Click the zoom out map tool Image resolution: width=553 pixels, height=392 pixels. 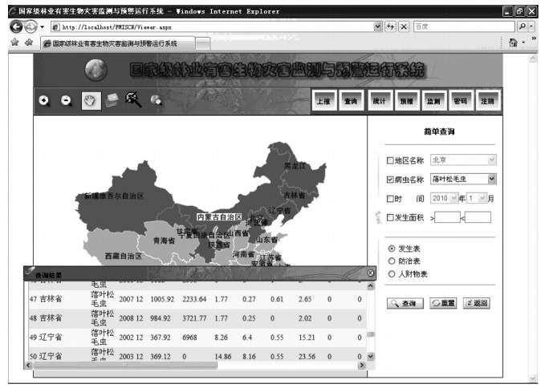(67, 101)
